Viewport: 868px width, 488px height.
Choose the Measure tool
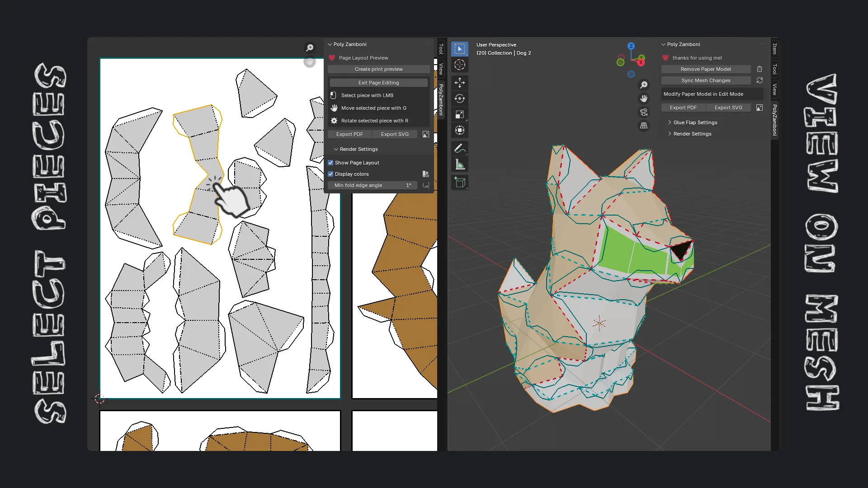459,164
